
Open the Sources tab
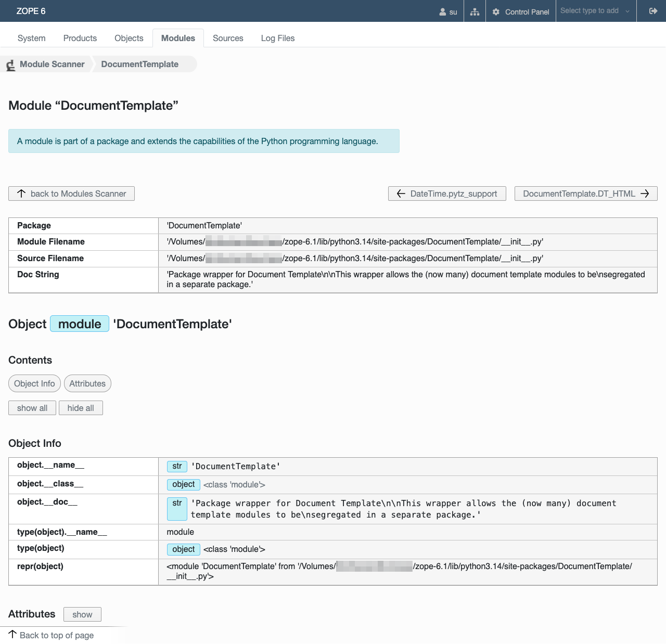(x=228, y=38)
